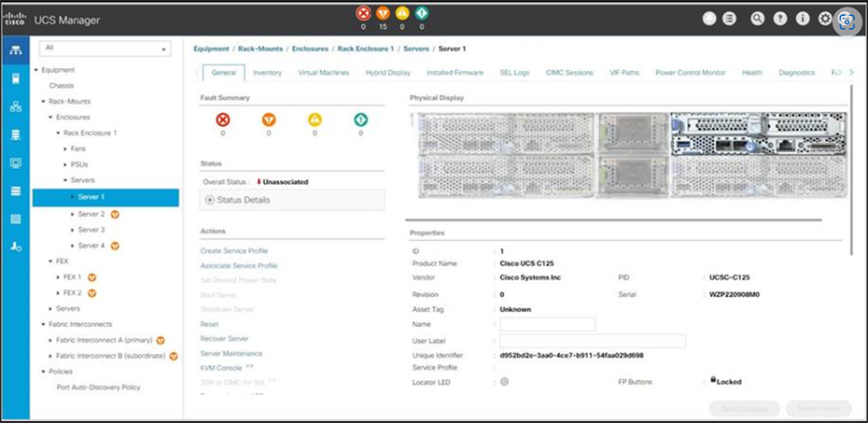Open the settings gear icon
This screenshot has width=868, height=423.
825,19
